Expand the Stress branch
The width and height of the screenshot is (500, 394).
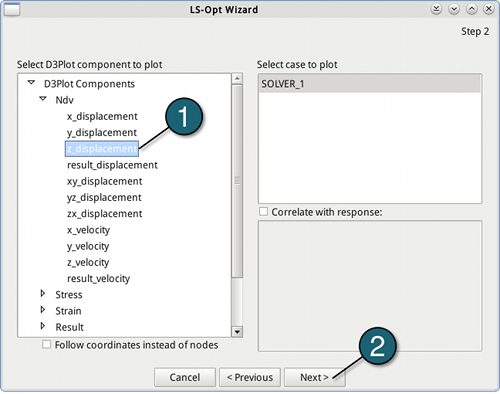click(x=43, y=294)
